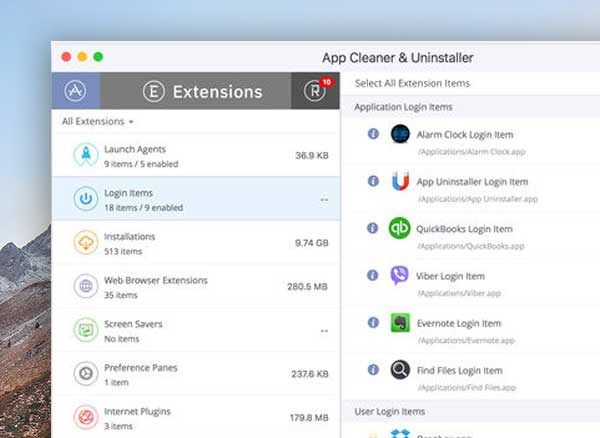
Task: Click the App Uninstaller magnet icon
Action: [x=400, y=181]
